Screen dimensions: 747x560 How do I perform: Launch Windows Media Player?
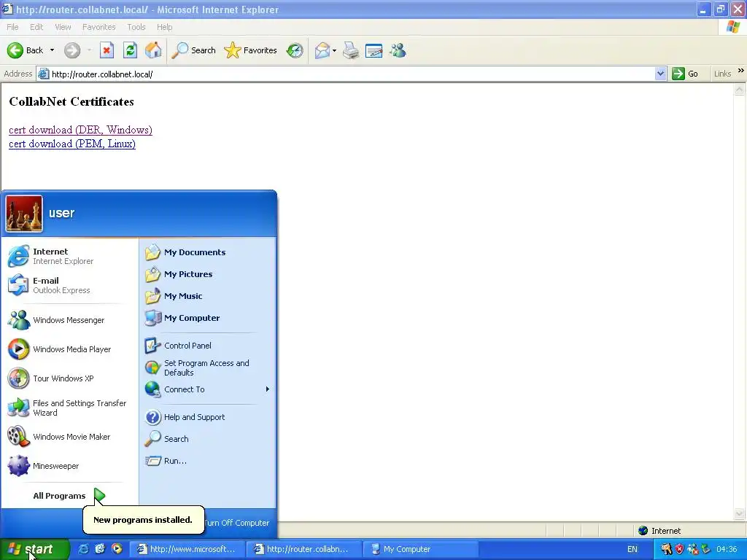[x=69, y=349]
